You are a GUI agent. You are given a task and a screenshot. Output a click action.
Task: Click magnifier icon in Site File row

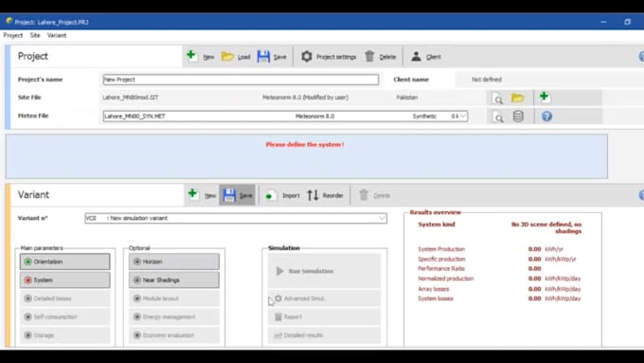pyautogui.click(x=497, y=99)
